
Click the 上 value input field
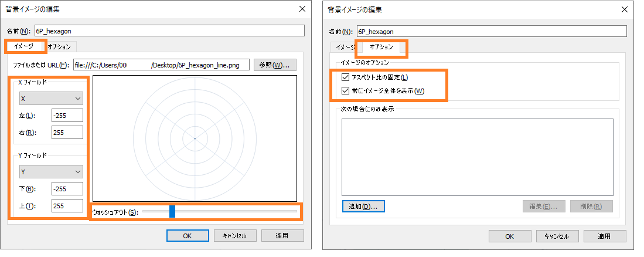[x=67, y=205]
